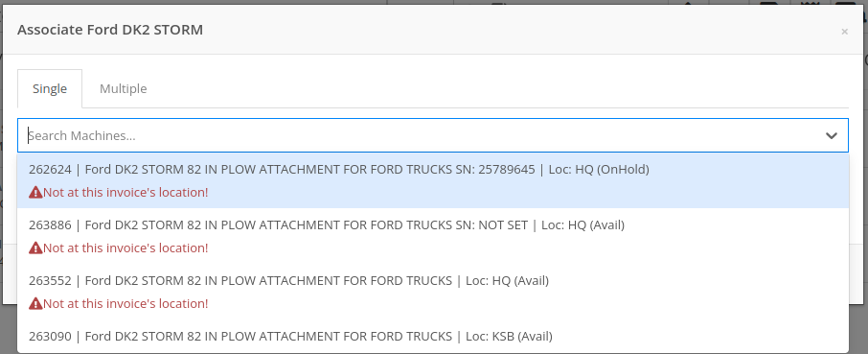
Task: Select machine 262624 with SN 25789645
Action: [x=433, y=180]
